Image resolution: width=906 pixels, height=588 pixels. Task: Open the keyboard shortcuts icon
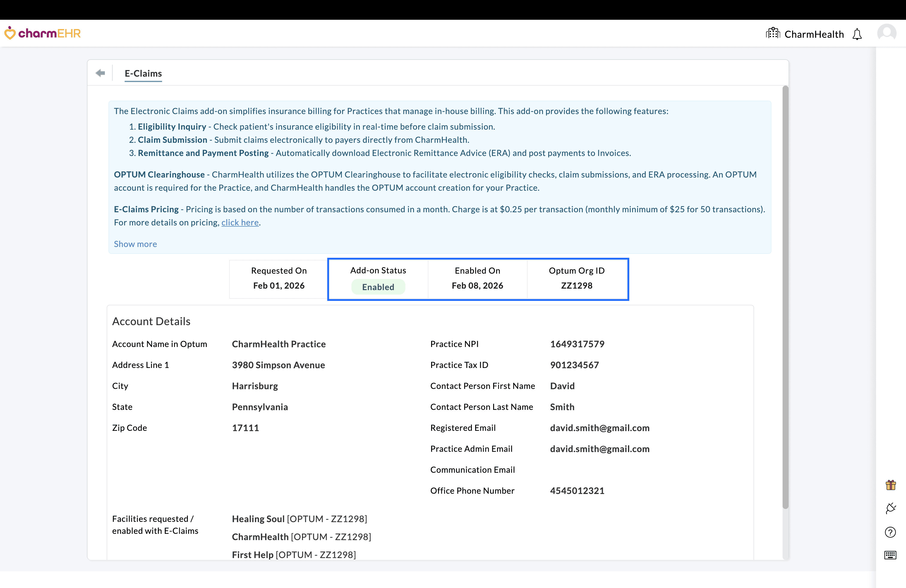tap(890, 555)
